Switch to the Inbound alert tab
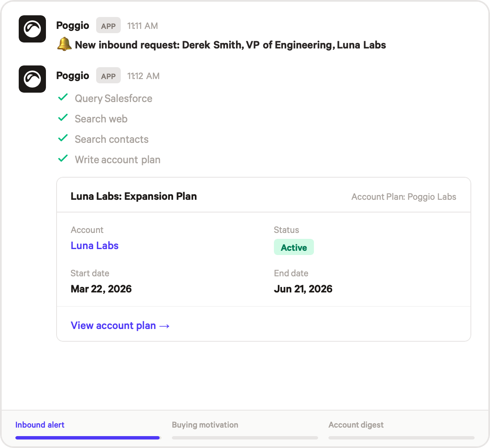This screenshot has width=490, height=448. click(x=40, y=425)
